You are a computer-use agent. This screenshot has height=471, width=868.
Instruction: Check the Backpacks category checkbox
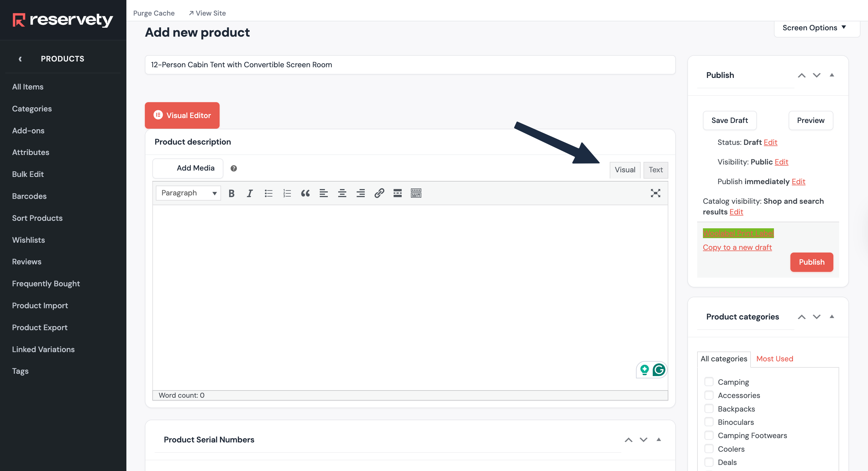709,409
